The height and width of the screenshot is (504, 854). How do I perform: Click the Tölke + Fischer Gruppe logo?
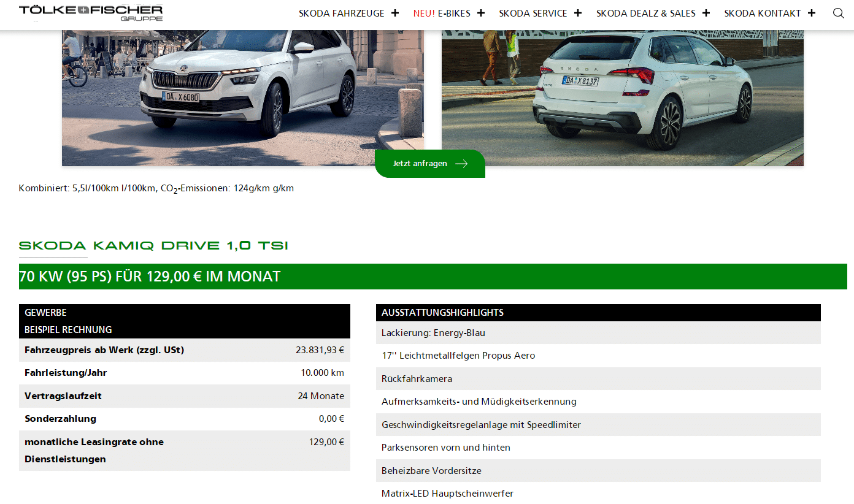click(x=91, y=13)
